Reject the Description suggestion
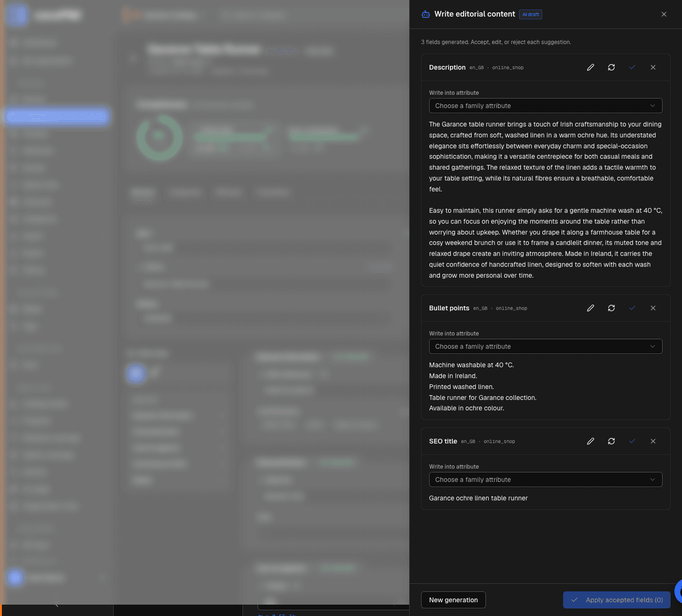This screenshot has height=616, width=682. (653, 67)
